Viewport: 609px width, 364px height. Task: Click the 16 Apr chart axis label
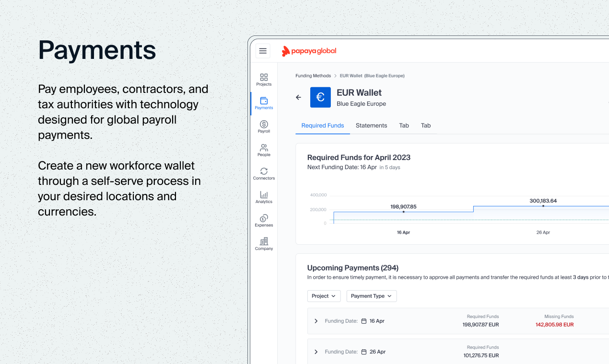pos(403,232)
